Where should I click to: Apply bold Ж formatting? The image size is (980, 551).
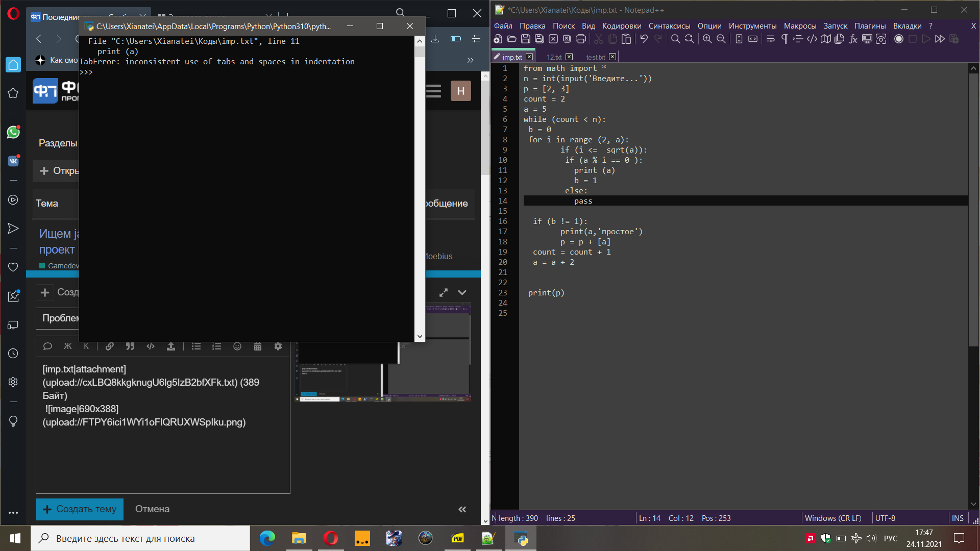pyautogui.click(x=67, y=346)
